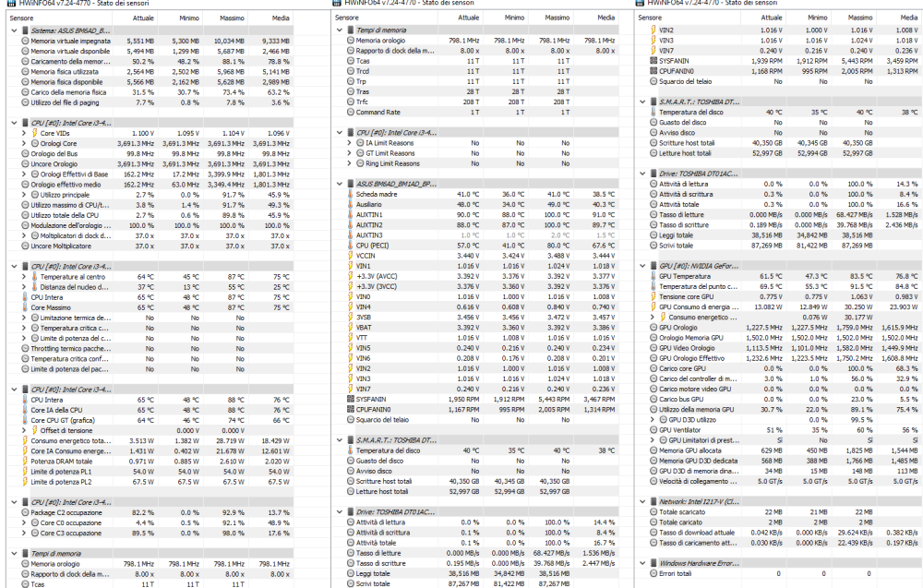Click the GPU Temperatura thermometer icon

click(653, 276)
